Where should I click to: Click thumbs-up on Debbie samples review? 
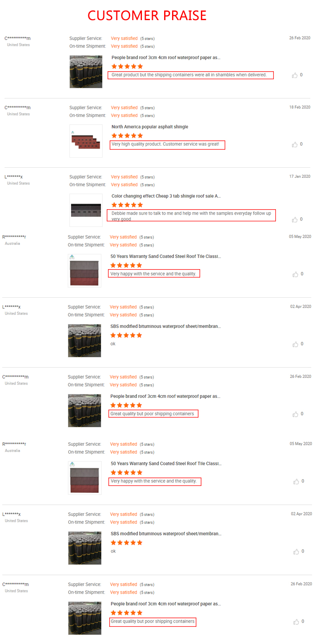[295, 219]
